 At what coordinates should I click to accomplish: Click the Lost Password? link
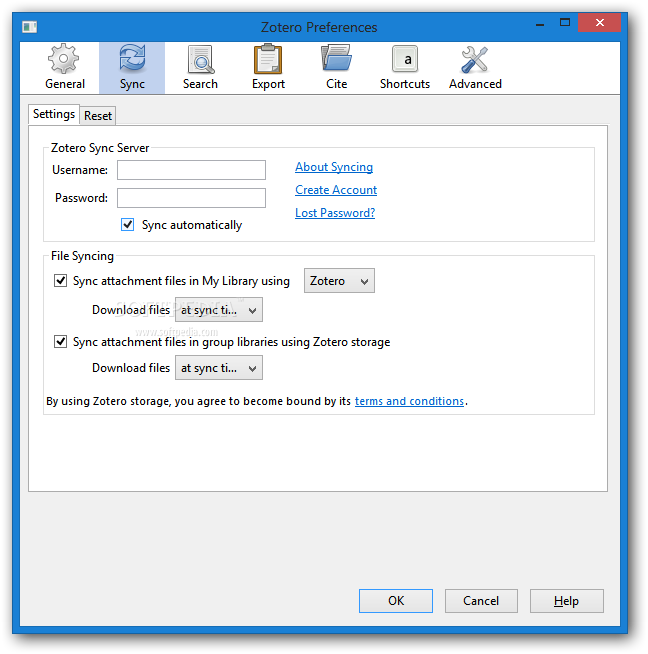tap(335, 213)
